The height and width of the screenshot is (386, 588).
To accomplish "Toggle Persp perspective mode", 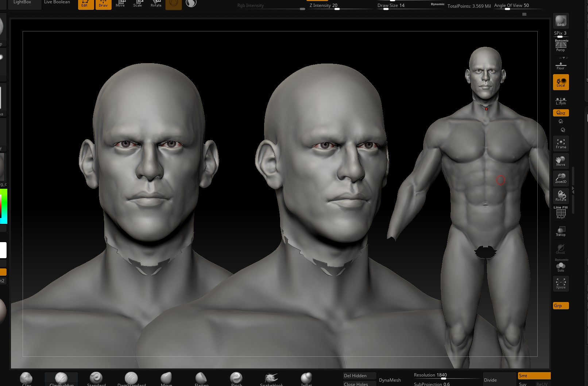I will [x=561, y=46].
